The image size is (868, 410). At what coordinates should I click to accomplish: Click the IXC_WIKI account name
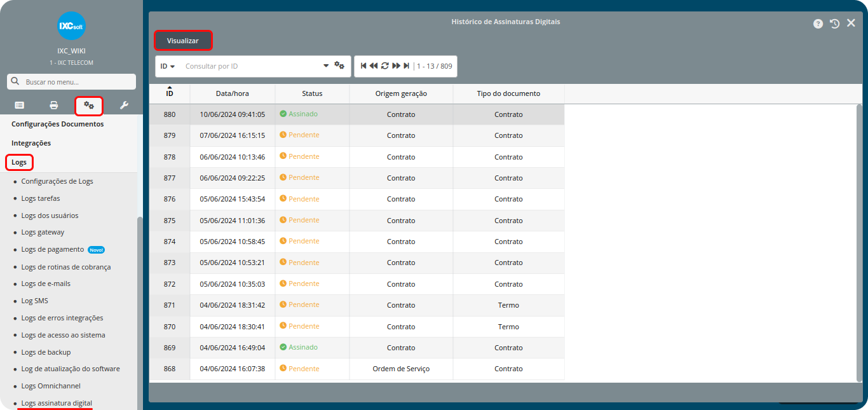tap(71, 51)
